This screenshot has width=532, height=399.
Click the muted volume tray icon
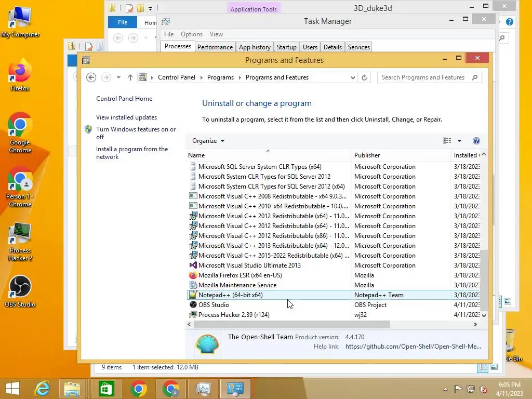click(x=483, y=389)
